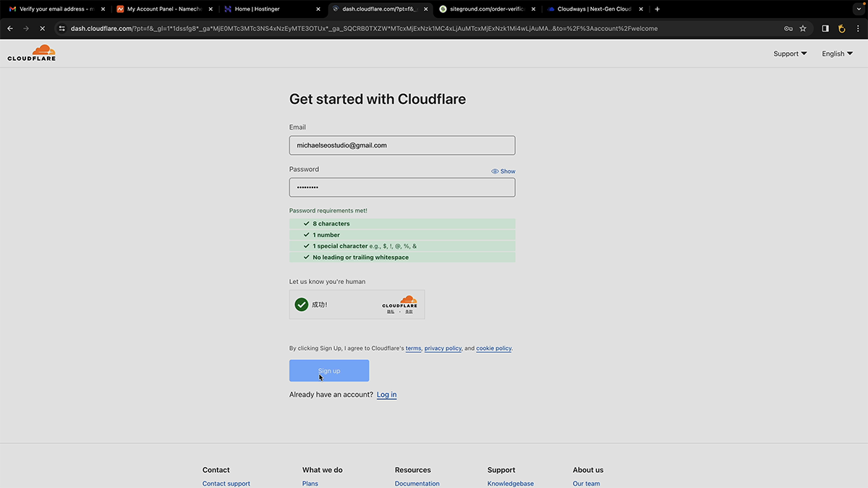Close the siteground.com tab

533,9
